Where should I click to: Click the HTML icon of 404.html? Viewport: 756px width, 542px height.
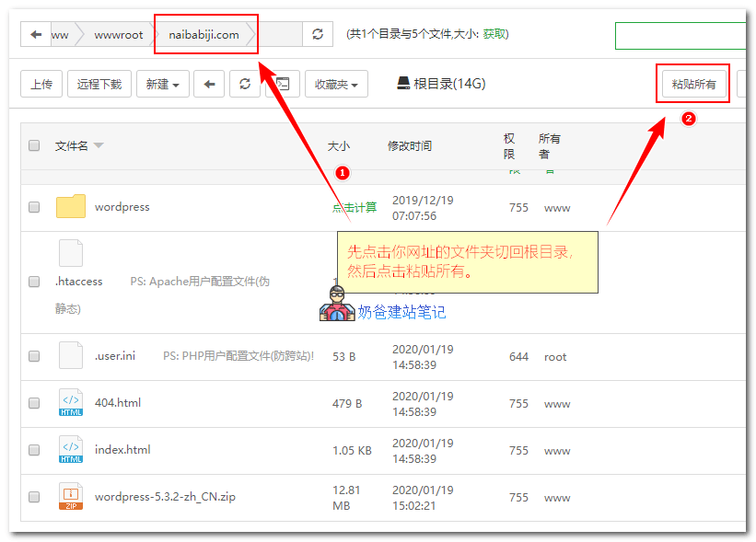70,402
